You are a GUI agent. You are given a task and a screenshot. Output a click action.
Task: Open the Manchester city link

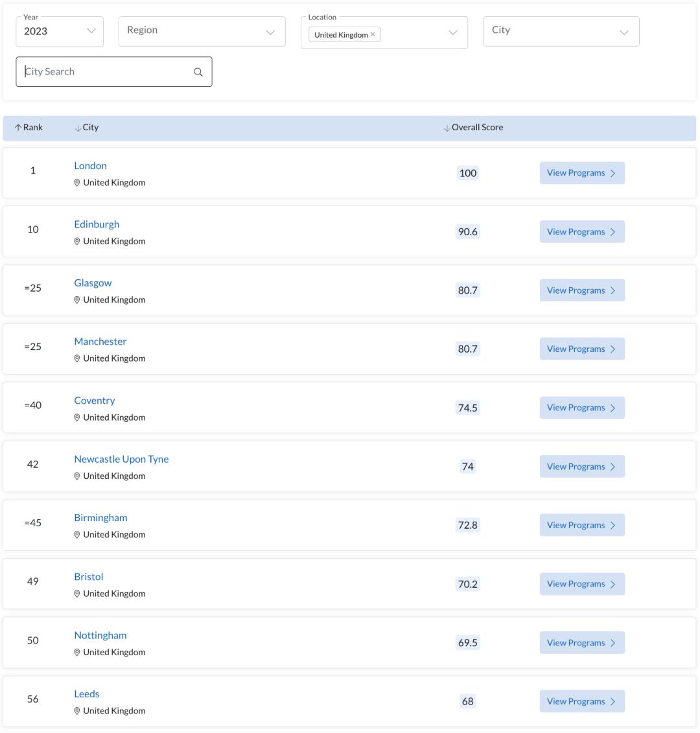click(100, 342)
